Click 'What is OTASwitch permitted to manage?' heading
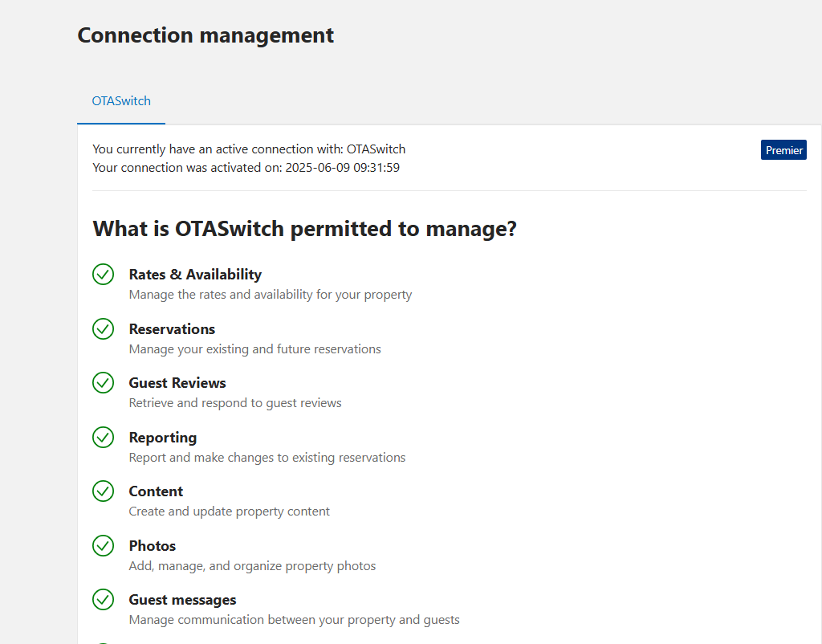 (x=304, y=229)
